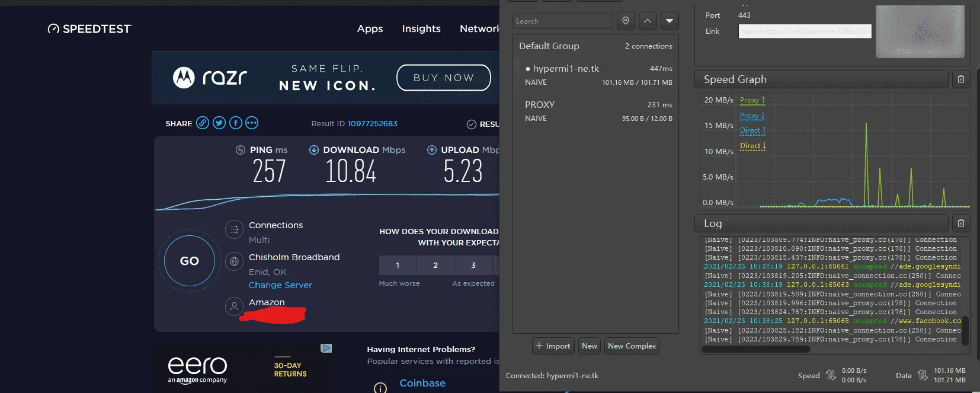Open Result ID 10977252683 link
The height and width of the screenshot is (393, 980).
pyautogui.click(x=372, y=124)
